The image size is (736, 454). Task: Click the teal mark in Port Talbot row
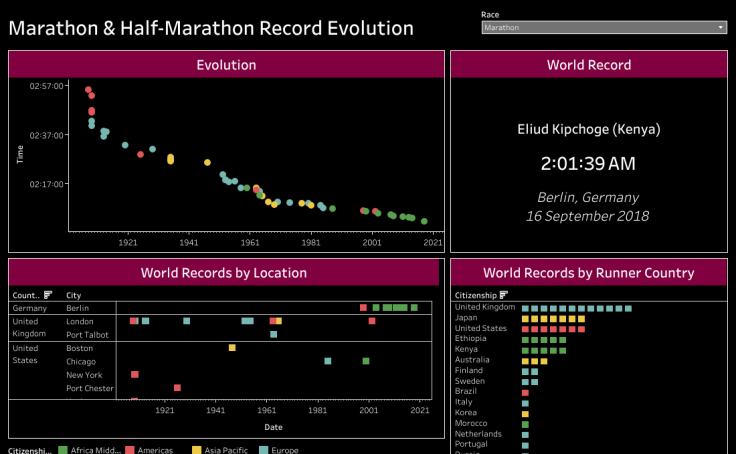[x=273, y=334]
